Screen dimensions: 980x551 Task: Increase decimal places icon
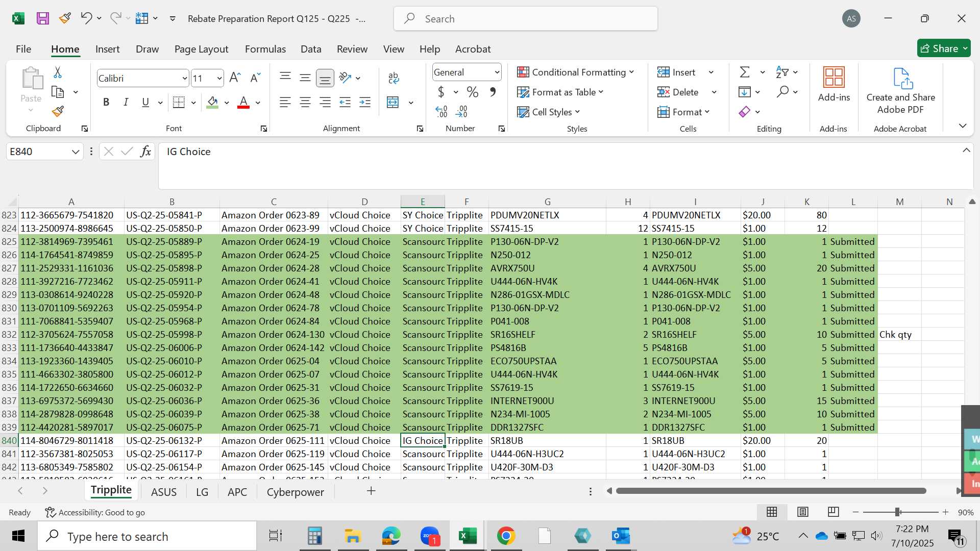tap(442, 111)
